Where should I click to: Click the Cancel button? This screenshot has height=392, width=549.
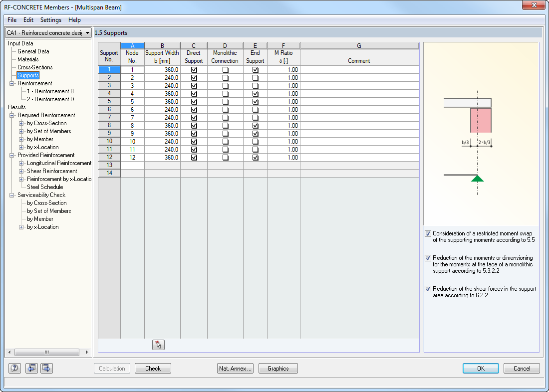tap(522, 368)
